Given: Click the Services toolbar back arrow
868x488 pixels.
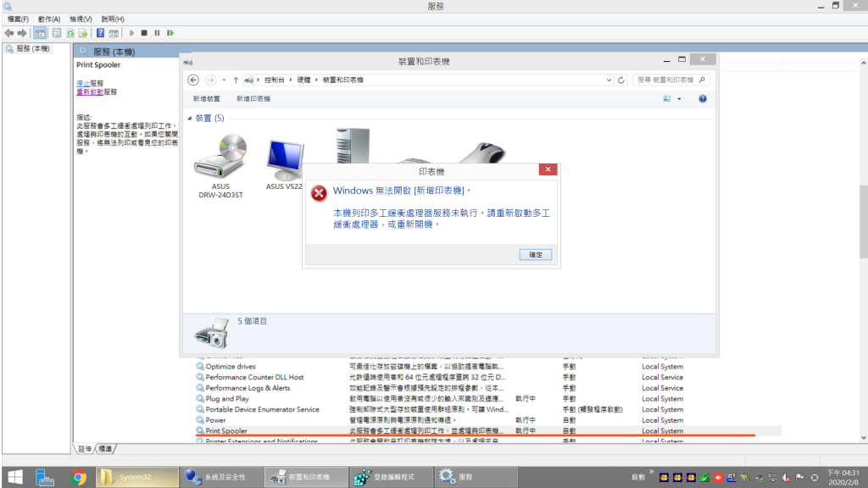Looking at the screenshot, I should (8, 33).
